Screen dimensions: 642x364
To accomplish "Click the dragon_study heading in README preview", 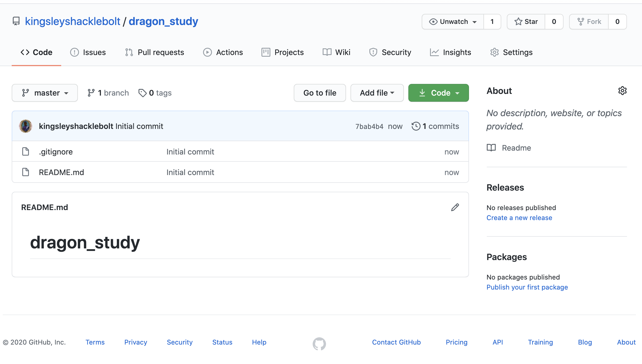I will [85, 243].
